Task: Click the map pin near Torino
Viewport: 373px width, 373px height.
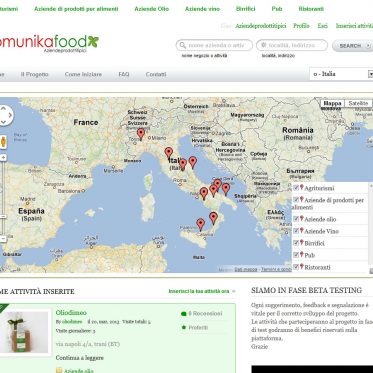Action: (141, 134)
